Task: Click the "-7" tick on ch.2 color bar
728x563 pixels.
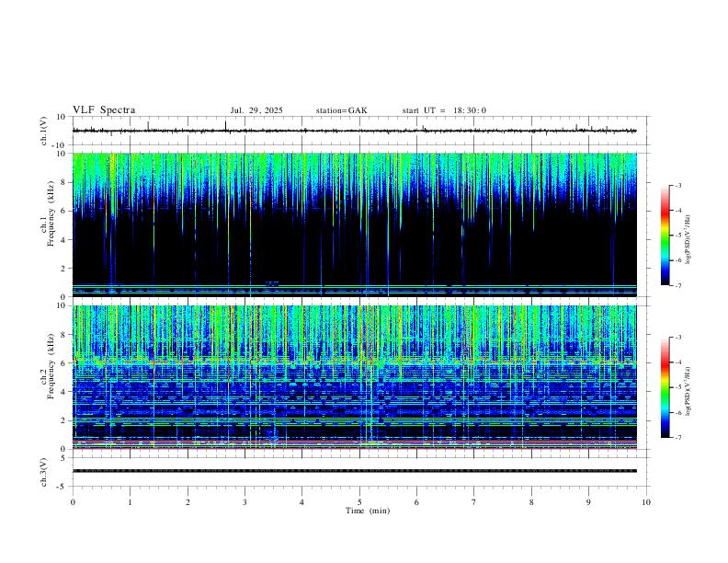Action: click(677, 437)
